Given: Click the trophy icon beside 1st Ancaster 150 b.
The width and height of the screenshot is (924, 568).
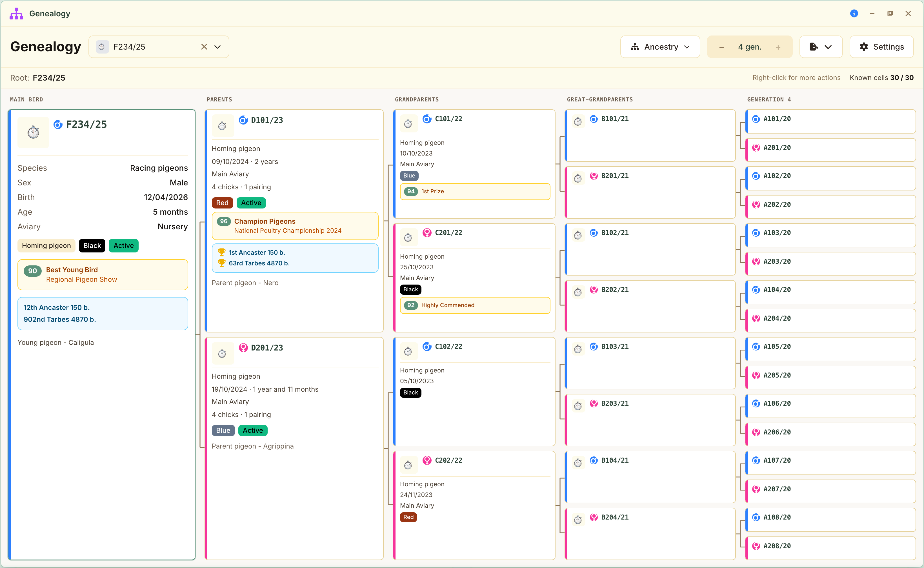Looking at the screenshot, I should [x=222, y=252].
